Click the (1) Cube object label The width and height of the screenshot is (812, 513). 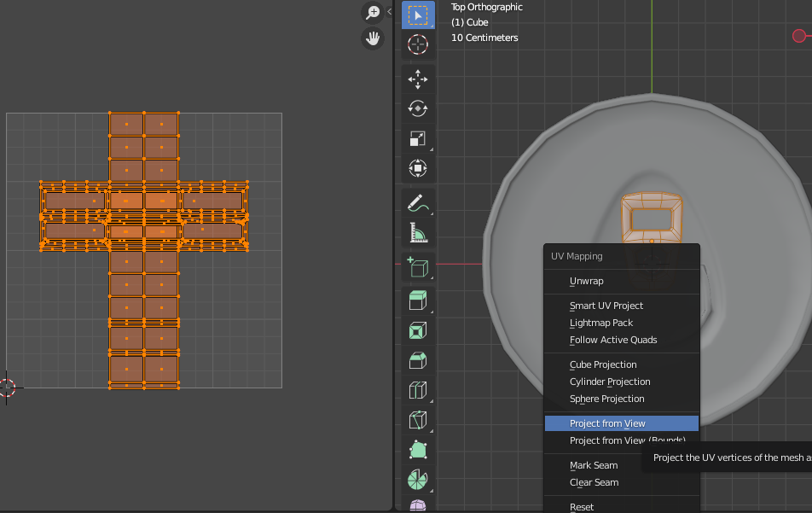click(x=470, y=22)
